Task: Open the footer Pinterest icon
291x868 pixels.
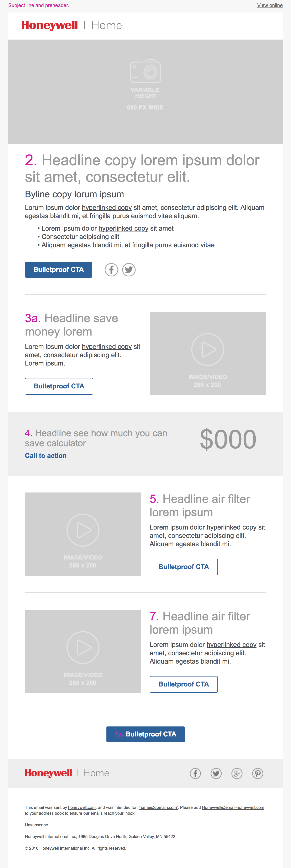Action: pyautogui.click(x=258, y=773)
